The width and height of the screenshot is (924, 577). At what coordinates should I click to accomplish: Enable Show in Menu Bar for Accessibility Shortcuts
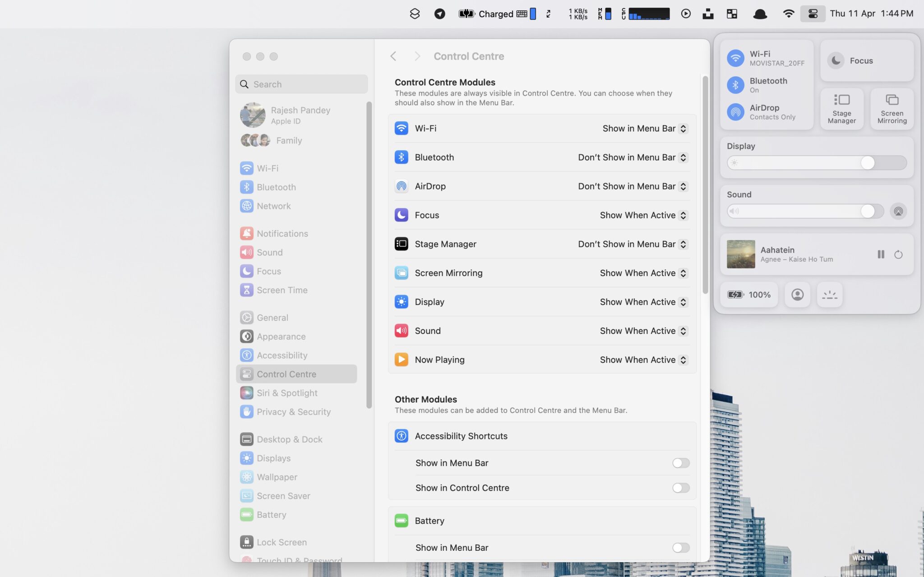680,463
